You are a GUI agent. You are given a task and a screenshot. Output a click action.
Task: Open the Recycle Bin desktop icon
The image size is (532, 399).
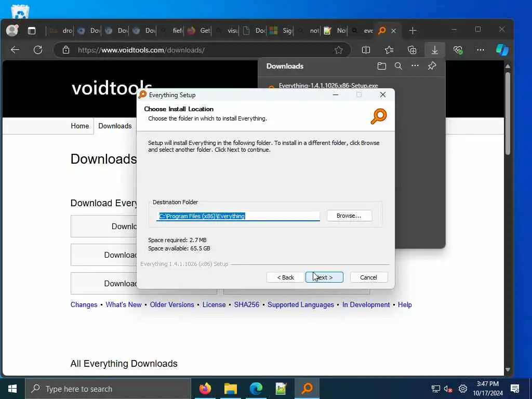pos(20,11)
